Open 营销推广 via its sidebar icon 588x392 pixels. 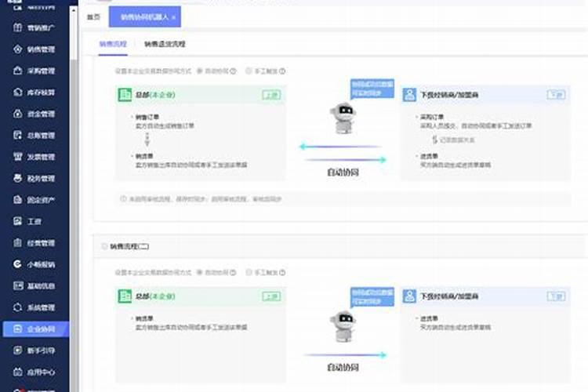[x=17, y=27]
